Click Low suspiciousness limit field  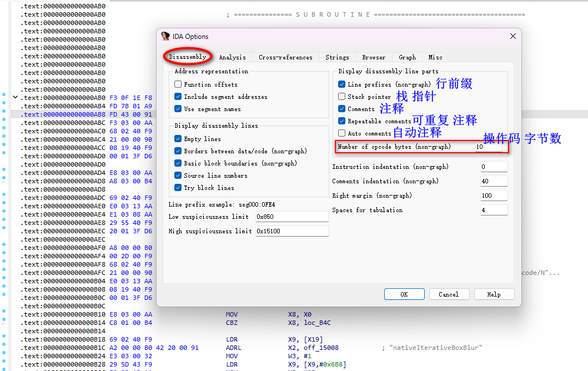tap(292, 217)
